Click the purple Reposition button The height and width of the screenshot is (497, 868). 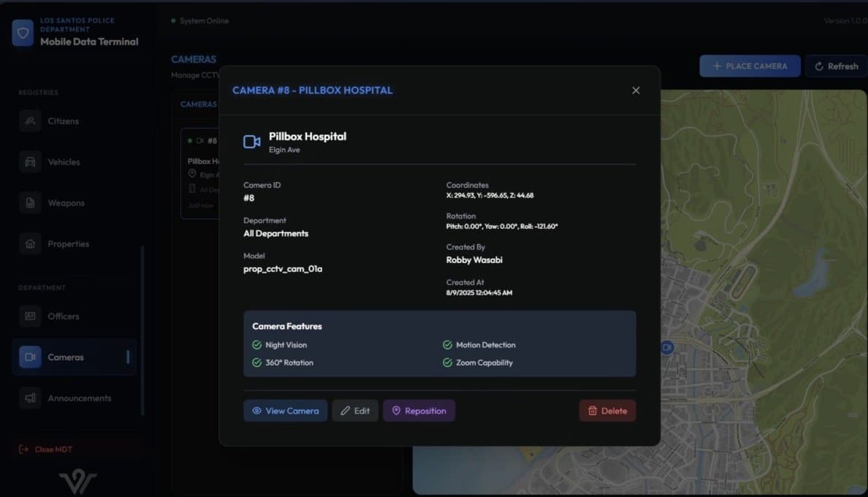click(419, 411)
